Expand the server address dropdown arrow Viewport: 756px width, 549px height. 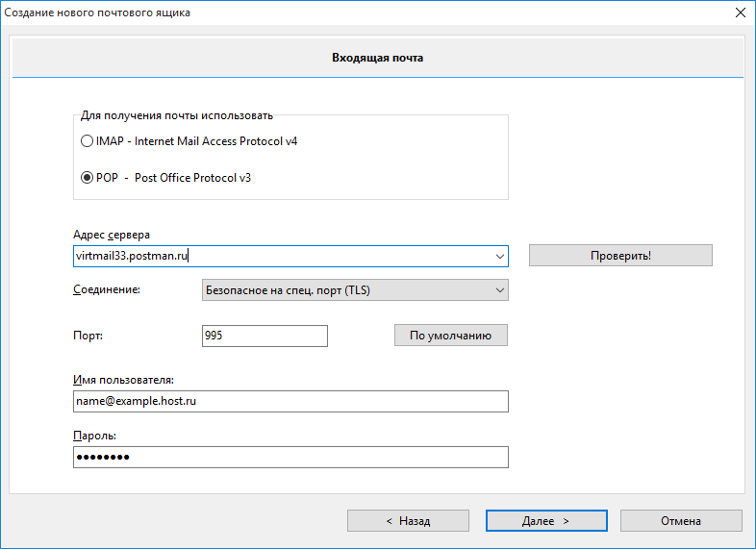(x=499, y=256)
